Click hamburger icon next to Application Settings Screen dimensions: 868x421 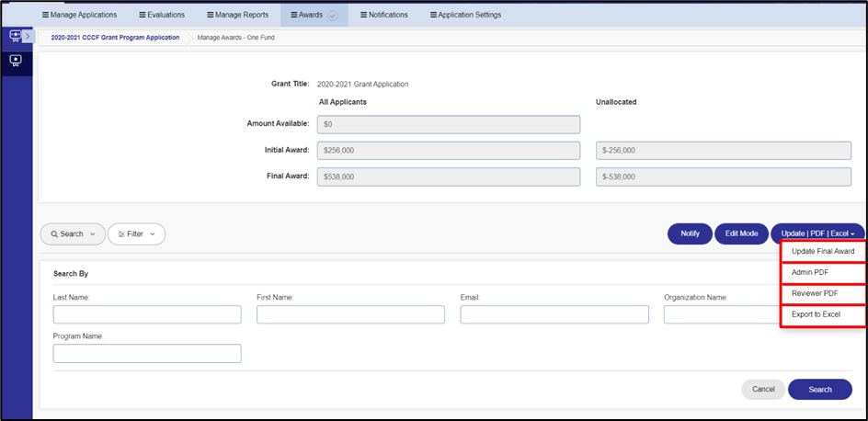pyautogui.click(x=433, y=15)
